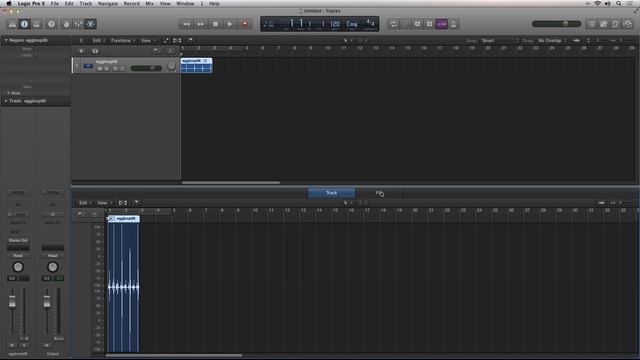This screenshot has width=640, height=360.
Task: Click the eggloop06 track icon
Action: [88, 66]
